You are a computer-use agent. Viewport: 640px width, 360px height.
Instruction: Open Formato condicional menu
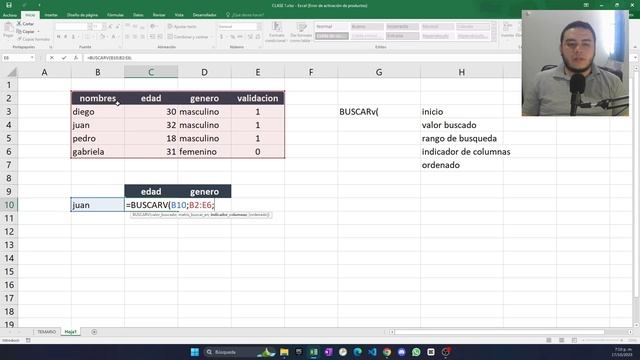[x=276, y=32]
